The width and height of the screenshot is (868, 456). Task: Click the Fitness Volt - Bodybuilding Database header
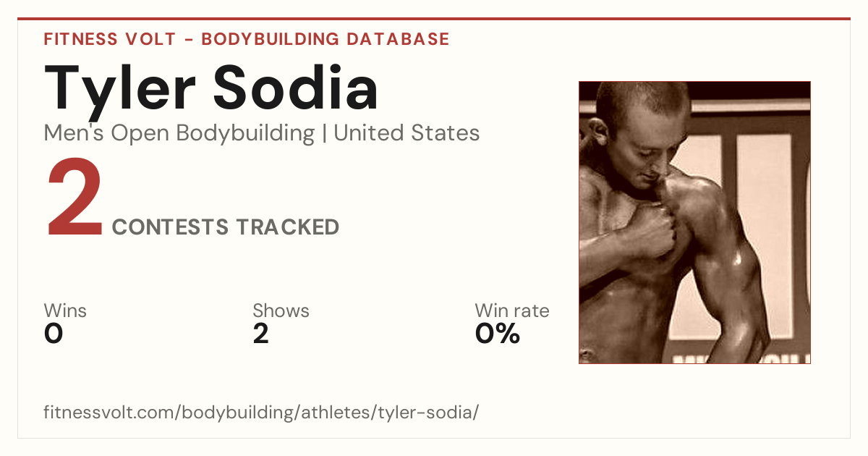[x=247, y=39]
